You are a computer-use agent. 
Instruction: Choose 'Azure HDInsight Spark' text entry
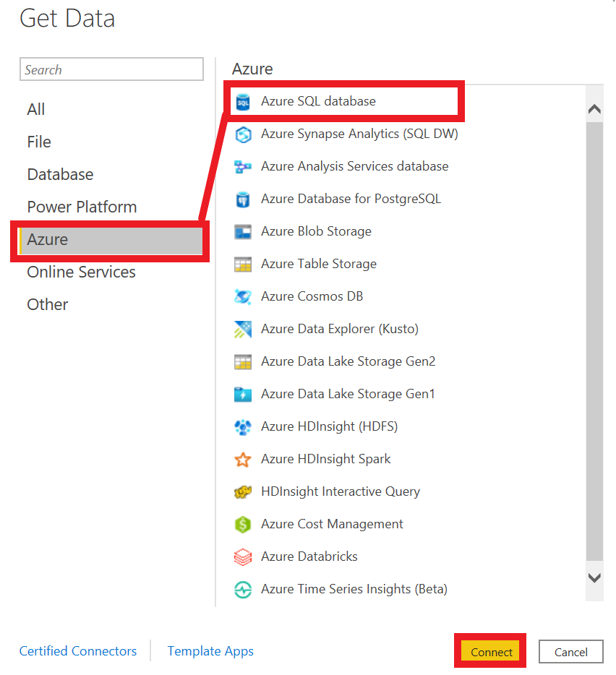[326, 460]
